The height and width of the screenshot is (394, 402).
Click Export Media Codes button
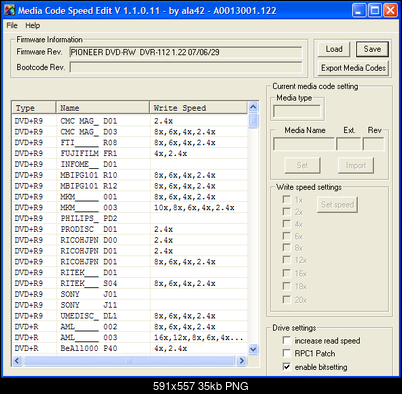pos(353,68)
